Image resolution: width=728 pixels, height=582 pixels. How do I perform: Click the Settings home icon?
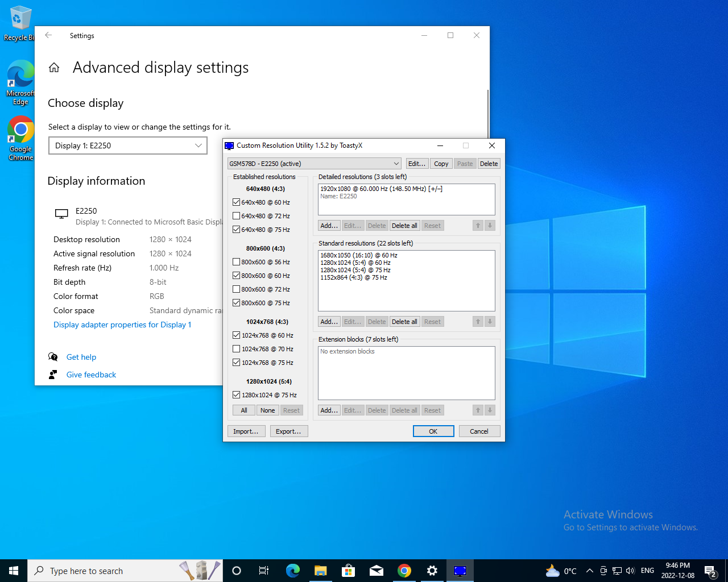[54, 68]
